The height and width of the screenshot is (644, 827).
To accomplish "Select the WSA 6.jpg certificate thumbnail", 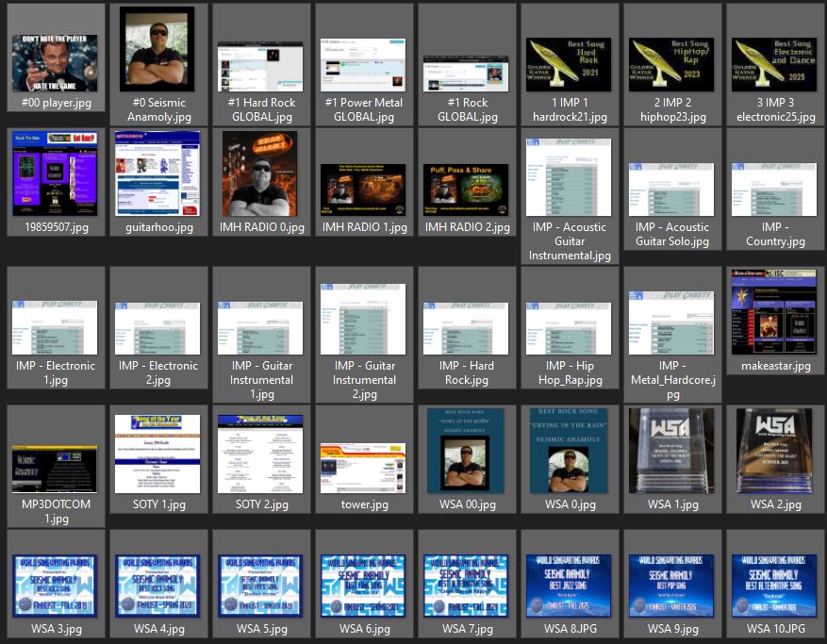I will 363,586.
